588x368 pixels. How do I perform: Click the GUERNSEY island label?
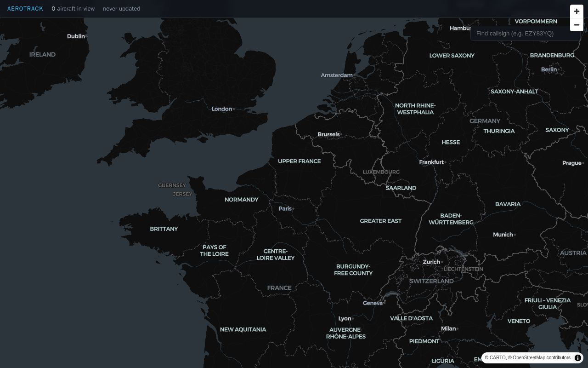point(172,185)
